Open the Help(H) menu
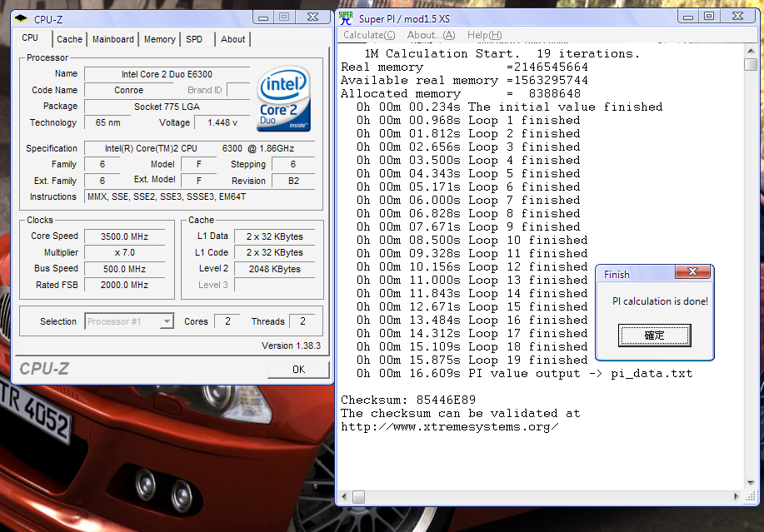This screenshot has height=532, width=764. (x=484, y=35)
